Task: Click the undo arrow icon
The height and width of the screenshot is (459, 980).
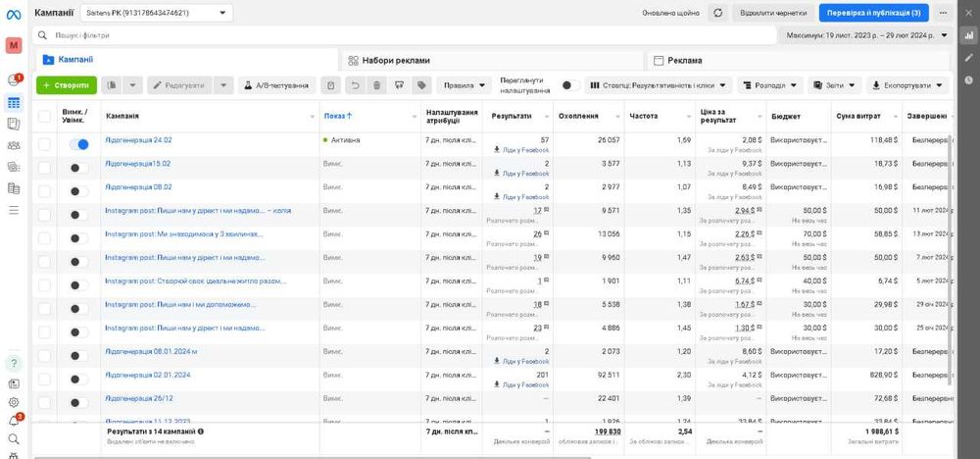Action: [355, 85]
